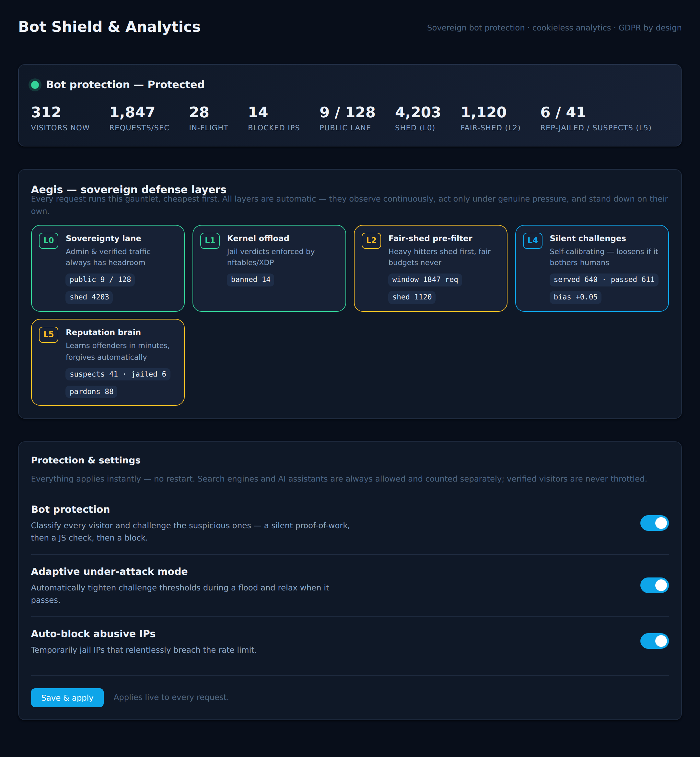Click the Kernel offload card title

258,238
